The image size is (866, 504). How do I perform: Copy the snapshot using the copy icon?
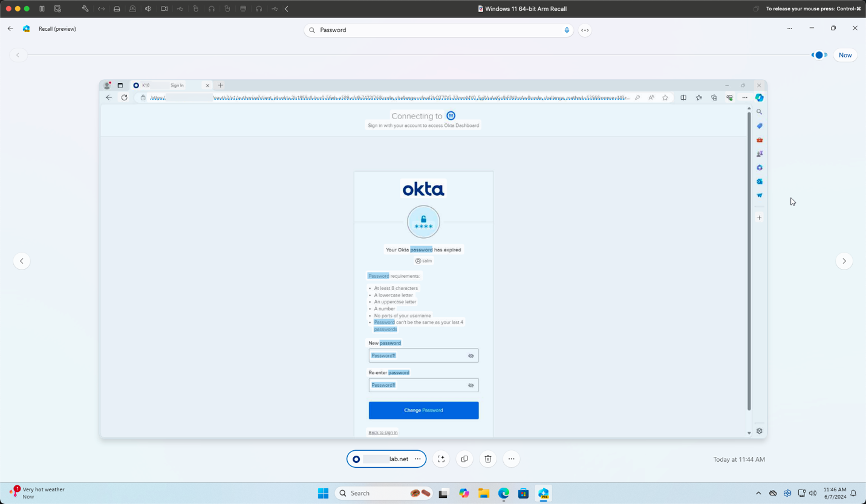tap(464, 459)
